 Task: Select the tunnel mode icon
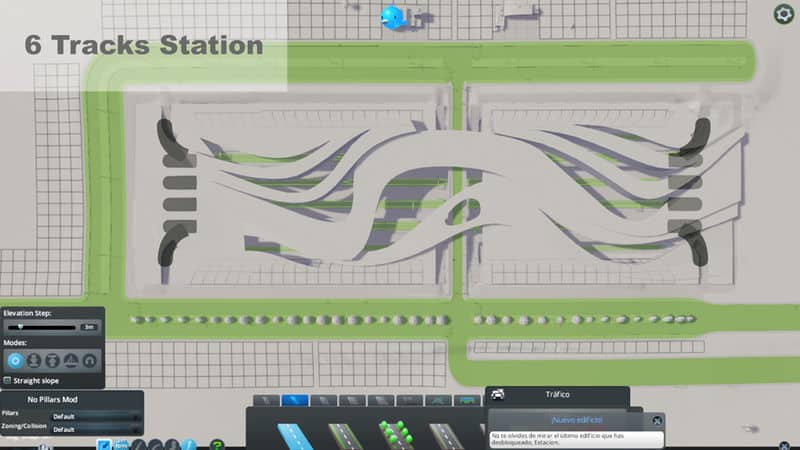[90, 361]
